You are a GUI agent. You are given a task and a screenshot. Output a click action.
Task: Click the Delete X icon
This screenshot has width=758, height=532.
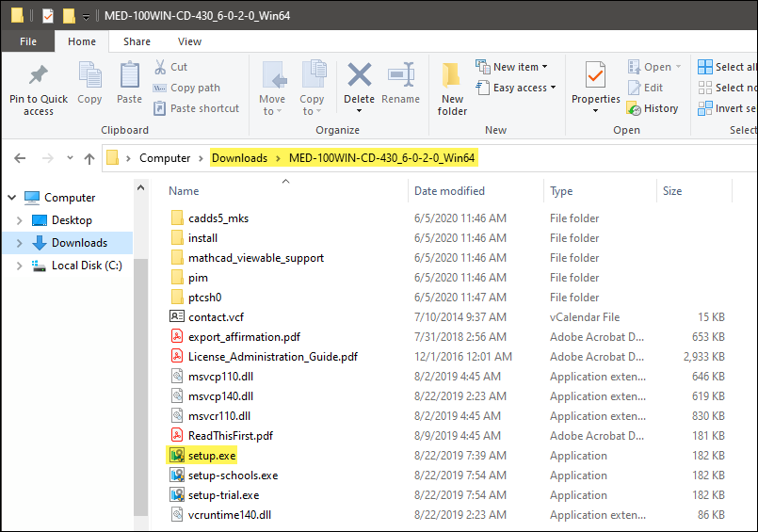click(359, 77)
